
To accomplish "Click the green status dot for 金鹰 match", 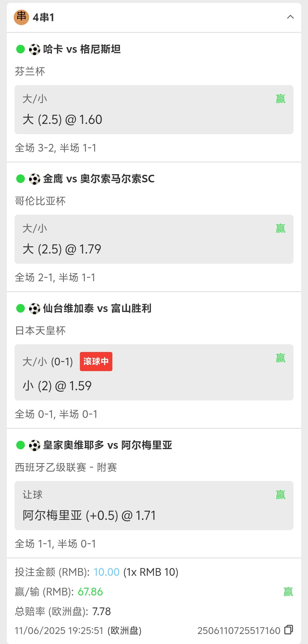I will (x=21, y=179).
